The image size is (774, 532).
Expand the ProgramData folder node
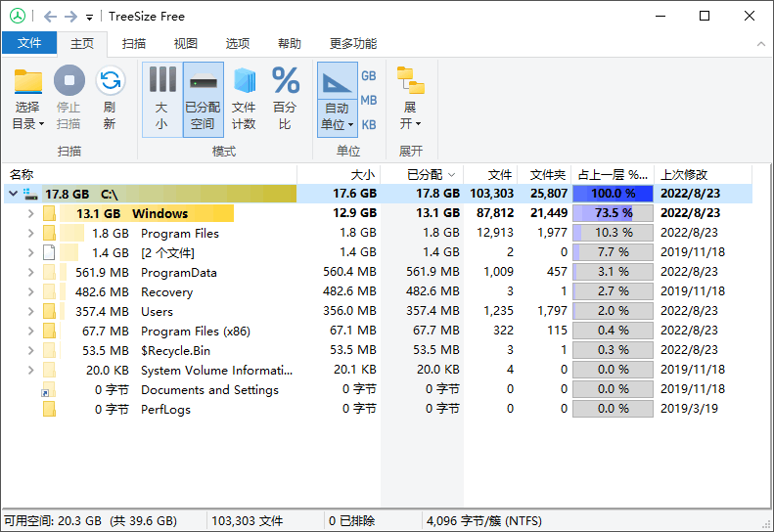coord(31,272)
